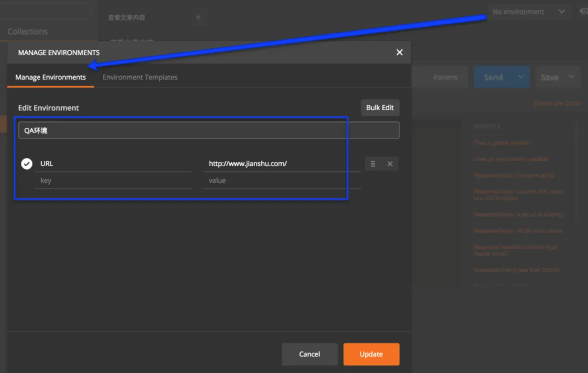Click the Bulk Edit button

click(x=380, y=107)
